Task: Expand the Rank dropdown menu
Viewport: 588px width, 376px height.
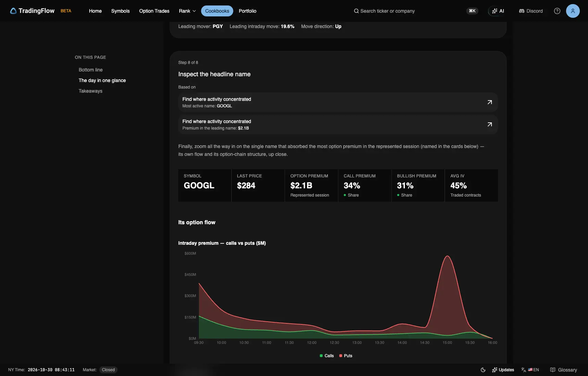Action: coord(188,11)
